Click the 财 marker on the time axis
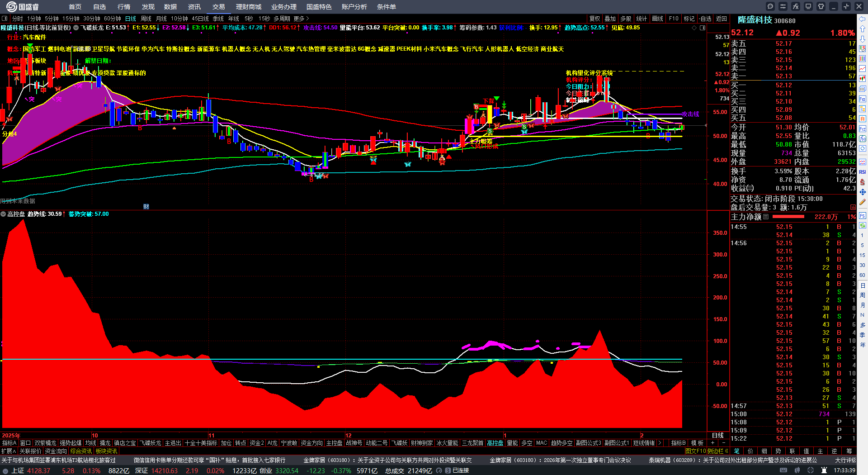Screen dimensions: 868x475 pyautogui.click(x=146, y=207)
